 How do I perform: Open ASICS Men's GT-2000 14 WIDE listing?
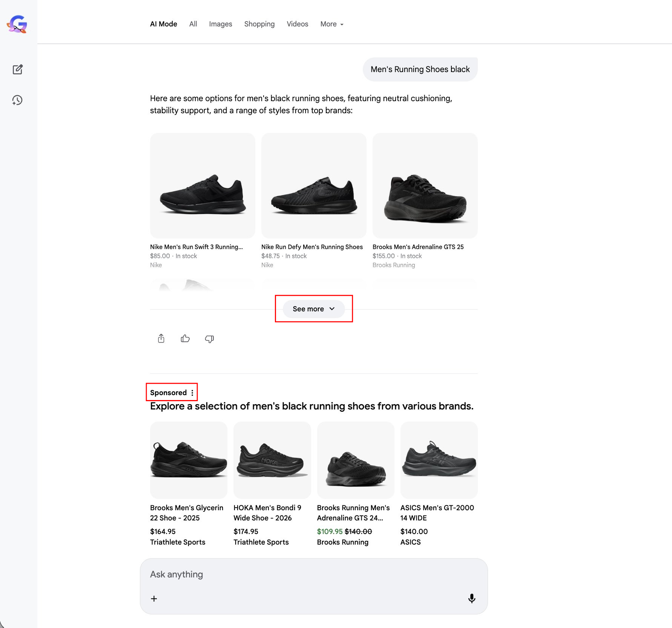point(437,513)
